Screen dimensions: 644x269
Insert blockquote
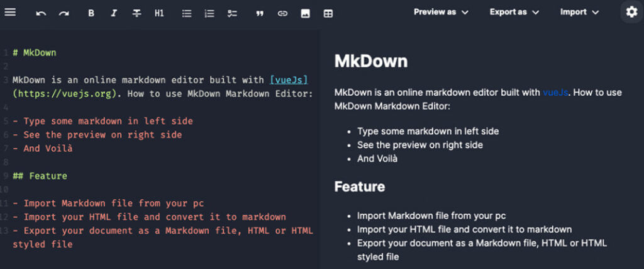[x=260, y=14]
